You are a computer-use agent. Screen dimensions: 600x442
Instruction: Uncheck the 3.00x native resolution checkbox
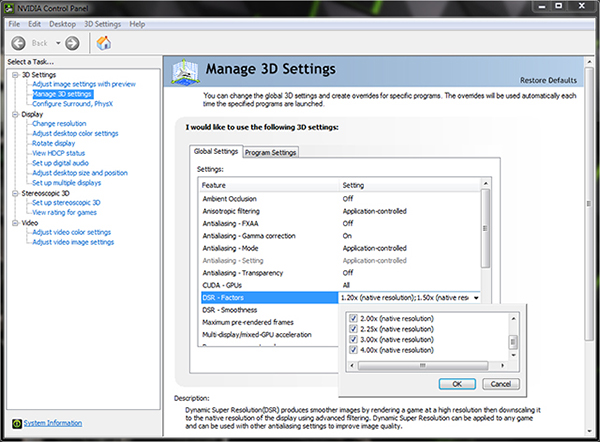(x=353, y=339)
